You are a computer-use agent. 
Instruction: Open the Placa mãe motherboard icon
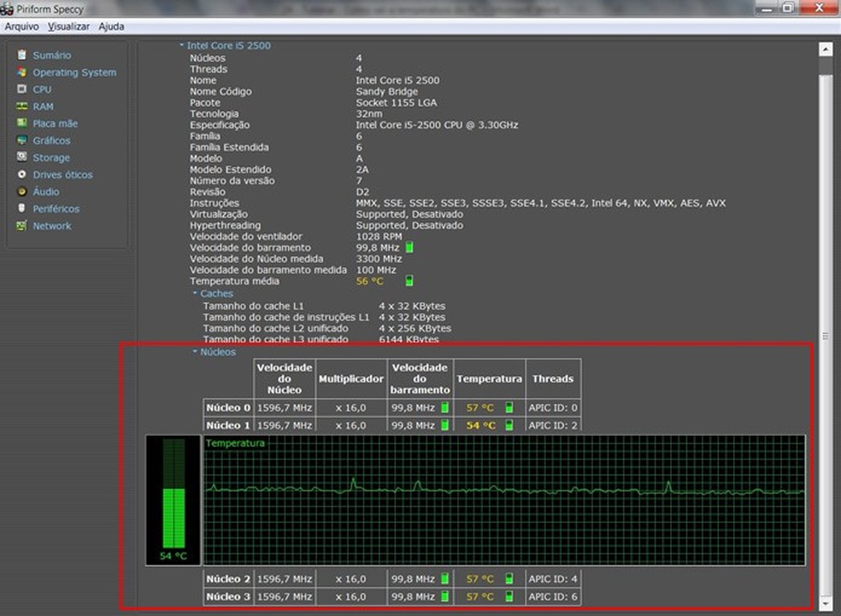pyautogui.click(x=22, y=123)
